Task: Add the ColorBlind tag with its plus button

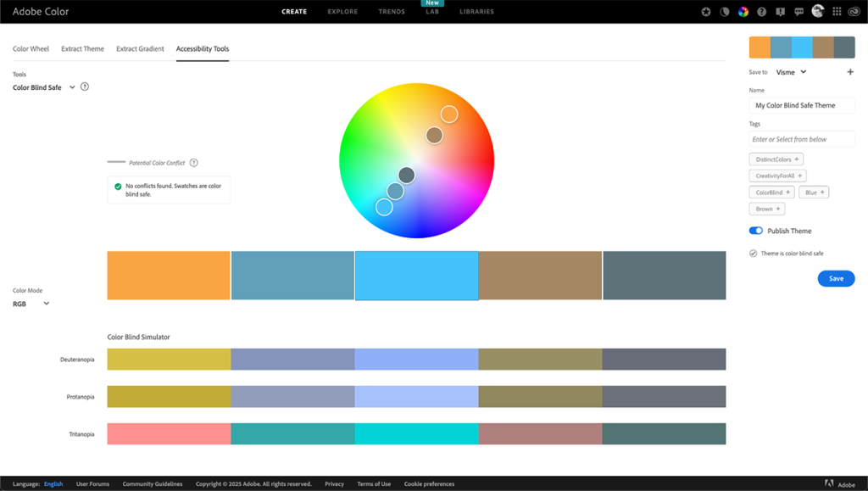Action: (x=787, y=192)
